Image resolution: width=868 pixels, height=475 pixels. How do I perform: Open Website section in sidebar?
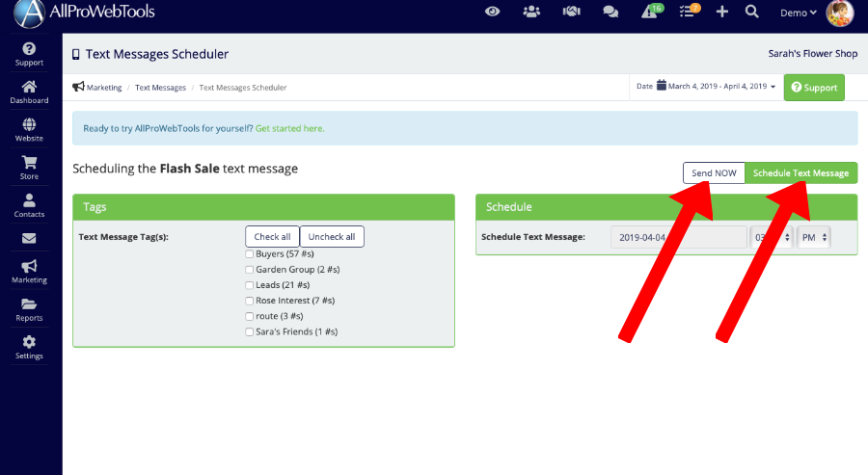[29, 130]
